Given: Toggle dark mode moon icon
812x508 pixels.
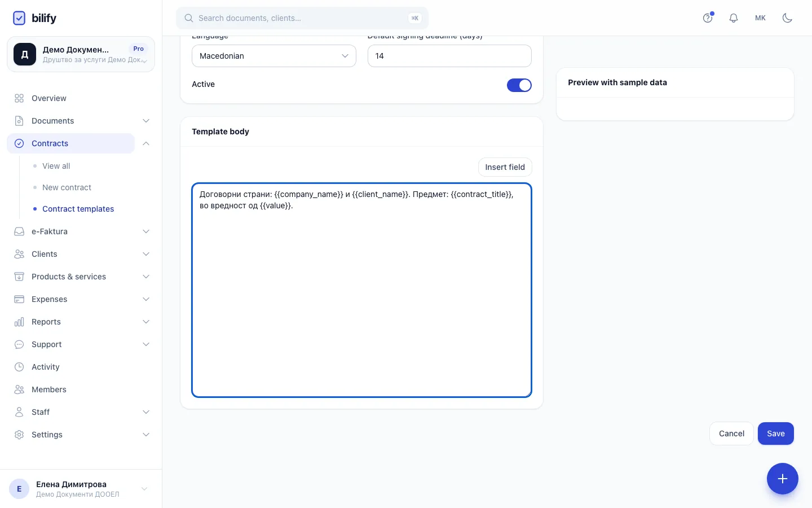Looking at the screenshot, I should pos(788,18).
